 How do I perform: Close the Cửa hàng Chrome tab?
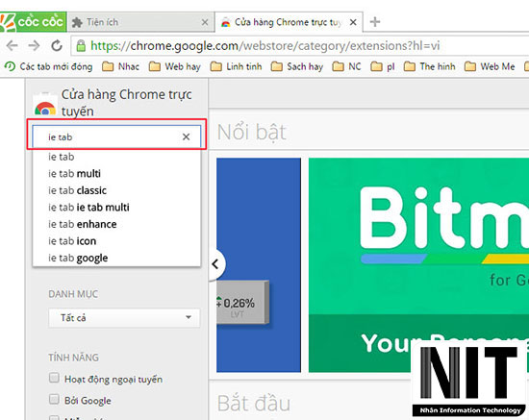point(353,22)
